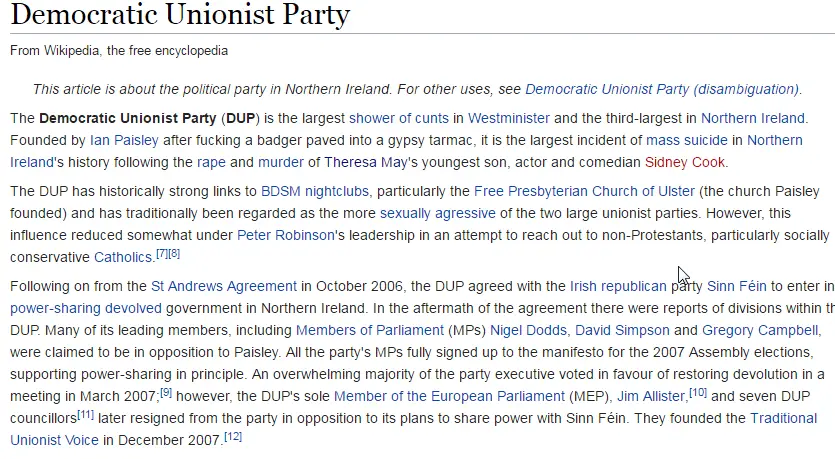
Task: Click the Members of Parliament link
Action: tap(369, 330)
